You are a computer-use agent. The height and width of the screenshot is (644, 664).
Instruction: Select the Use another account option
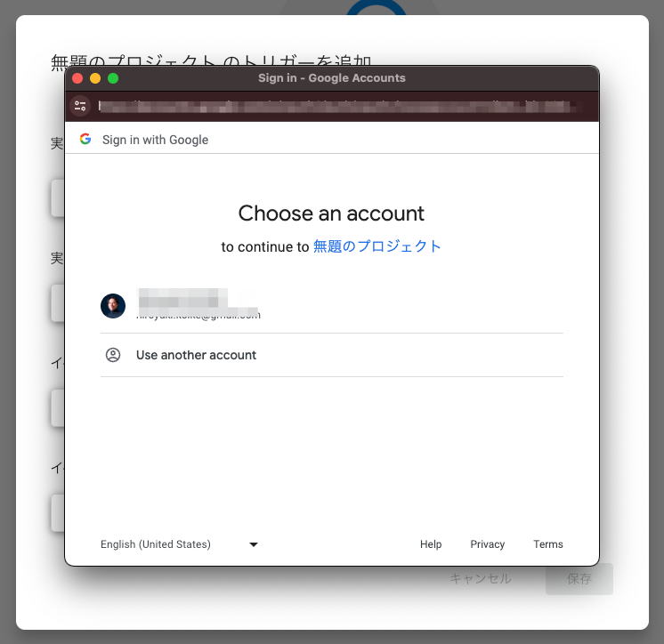[x=332, y=355]
